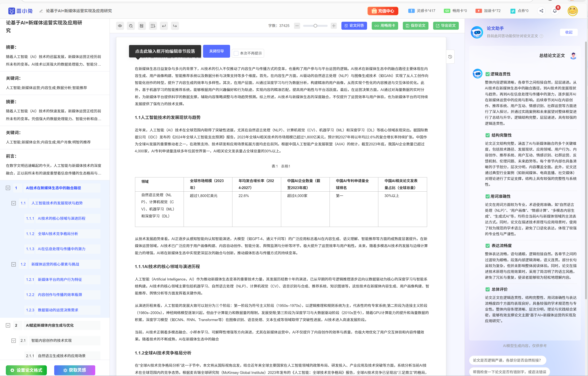Click the eye preview icon in toolbar
The width and height of the screenshot is (588, 376).
click(120, 26)
